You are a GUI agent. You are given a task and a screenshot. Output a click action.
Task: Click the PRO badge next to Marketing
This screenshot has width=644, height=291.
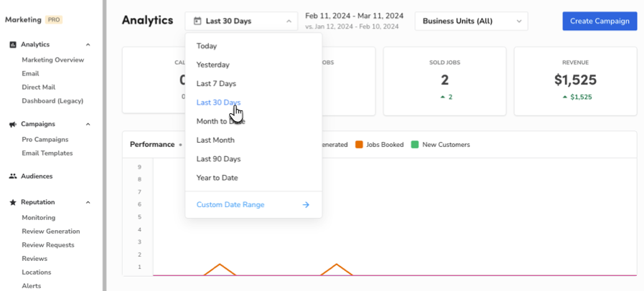pyautogui.click(x=54, y=19)
